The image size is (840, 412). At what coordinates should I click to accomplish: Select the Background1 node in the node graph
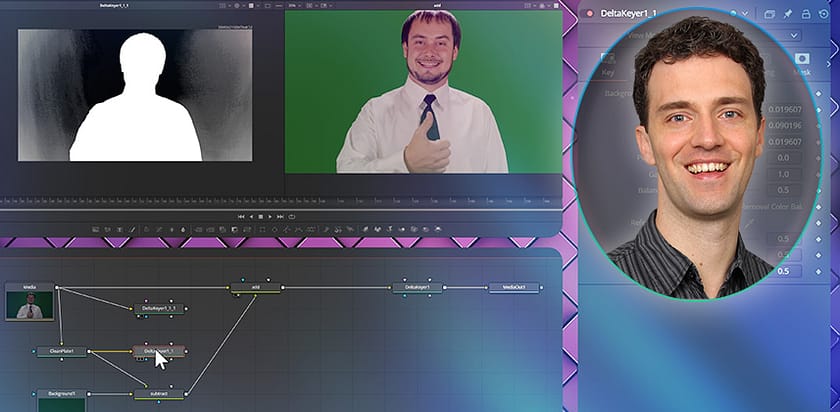tap(61, 394)
